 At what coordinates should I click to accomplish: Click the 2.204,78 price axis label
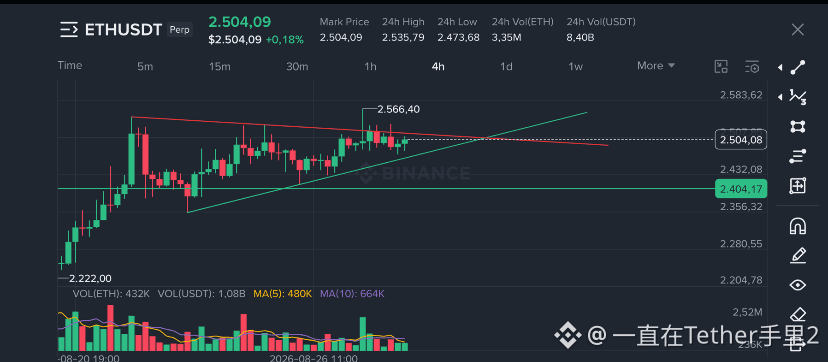(x=741, y=280)
